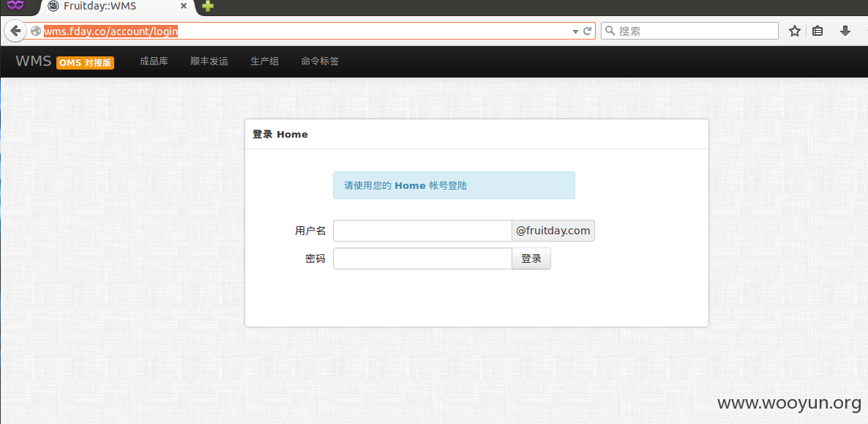Click the 用户名 username input field
Image resolution: width=868 pixels, height=424 pixels.
point(422,231)
